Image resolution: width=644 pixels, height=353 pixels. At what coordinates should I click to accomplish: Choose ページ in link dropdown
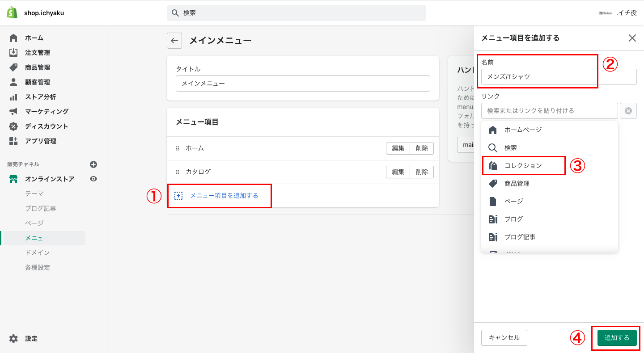[550, 201]
